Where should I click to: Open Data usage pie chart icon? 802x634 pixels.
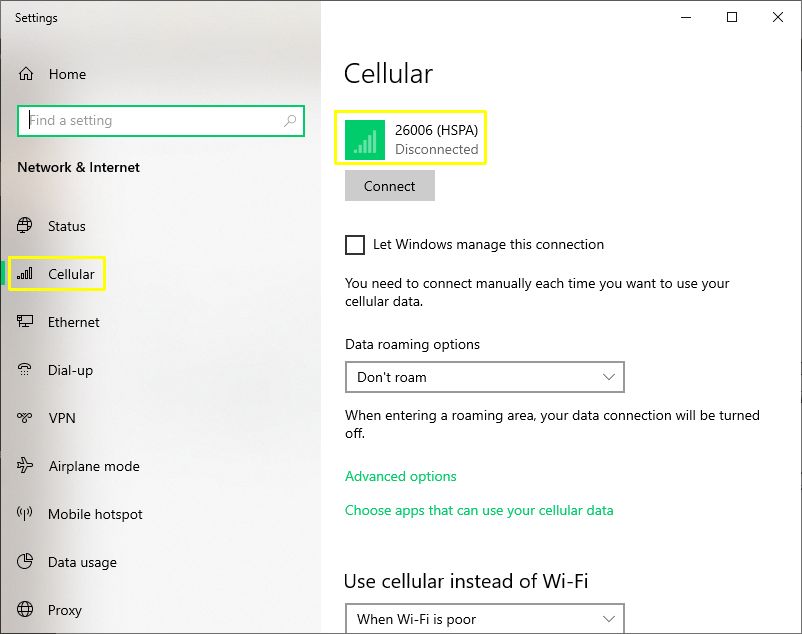coord(25,561)
